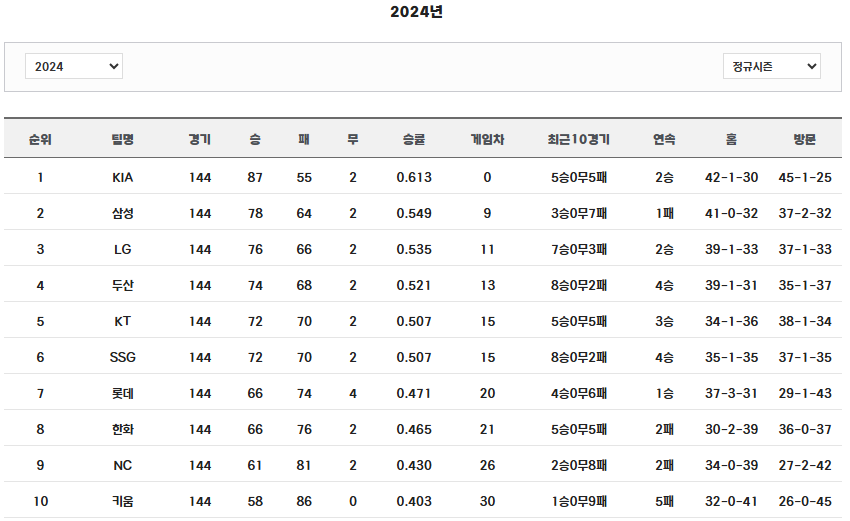Click 삼성's streak value 1패
The height and width of the screenshot is (521, 850).
click(x=664, y=213)
